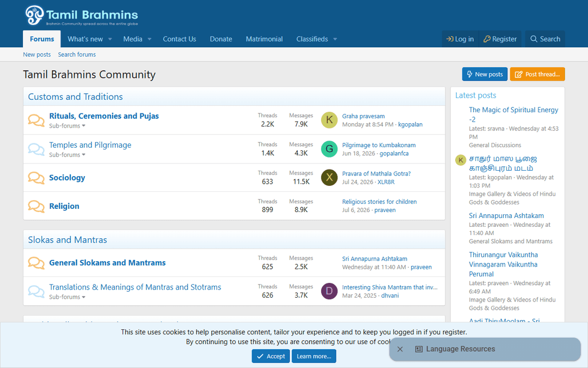This screenshot has width=588, height=368.
Task: Click the Log in link
Action: click(460, 39)
